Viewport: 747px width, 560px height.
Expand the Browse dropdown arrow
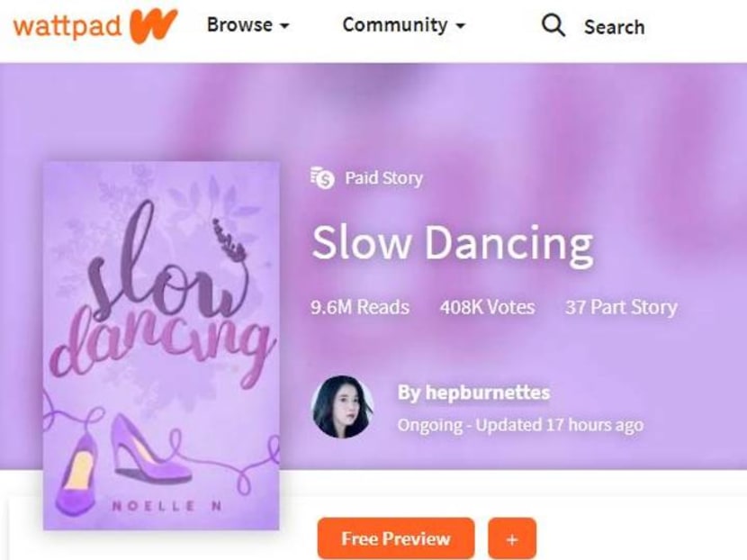coord(284,26)
